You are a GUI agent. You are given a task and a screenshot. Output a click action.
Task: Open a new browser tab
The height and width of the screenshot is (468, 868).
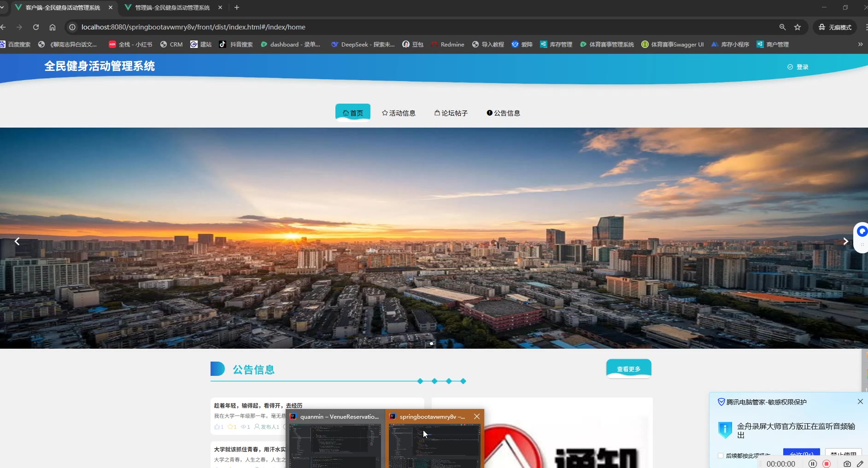pyautogui.click(x=237, y=7)
